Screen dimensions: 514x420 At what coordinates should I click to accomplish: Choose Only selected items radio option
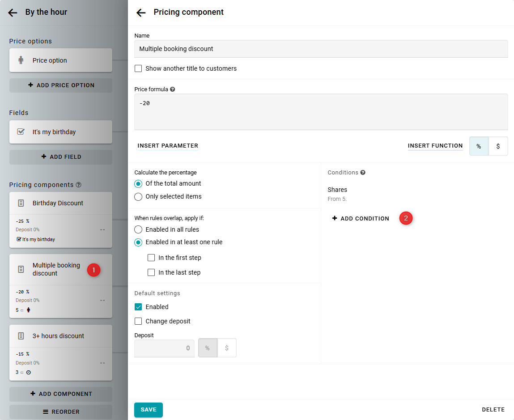coord(138,197)
